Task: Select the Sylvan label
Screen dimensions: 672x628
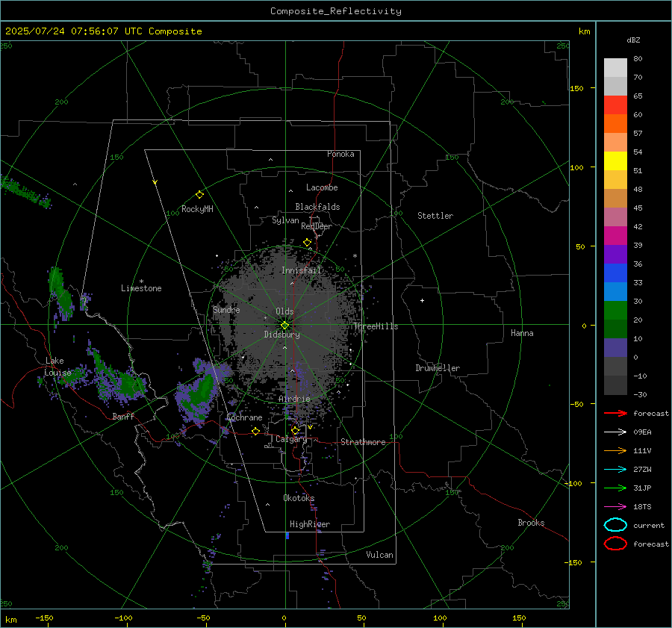Action: click(x=285, y=220)
